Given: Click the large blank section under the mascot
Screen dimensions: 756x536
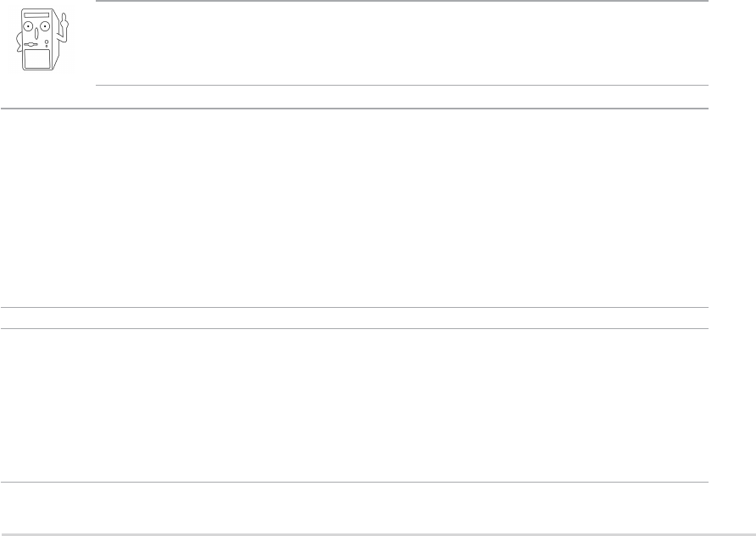Looking at the screenshot, I should pos(354,208).
